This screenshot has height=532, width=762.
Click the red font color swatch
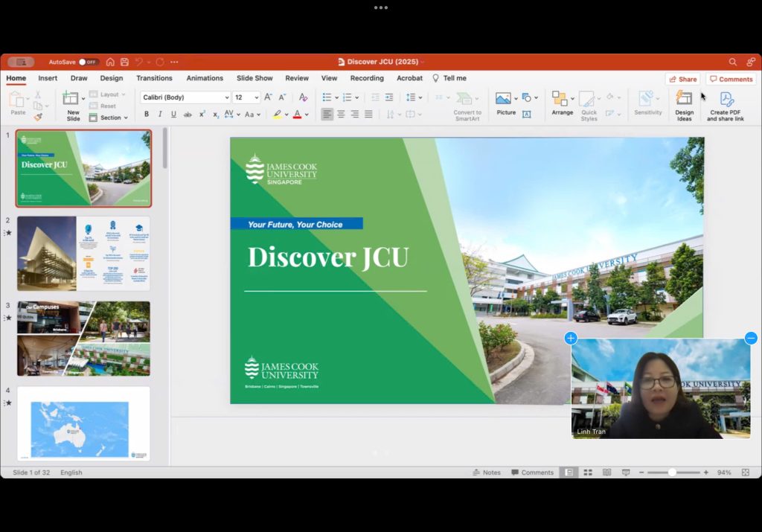[297, 115]
